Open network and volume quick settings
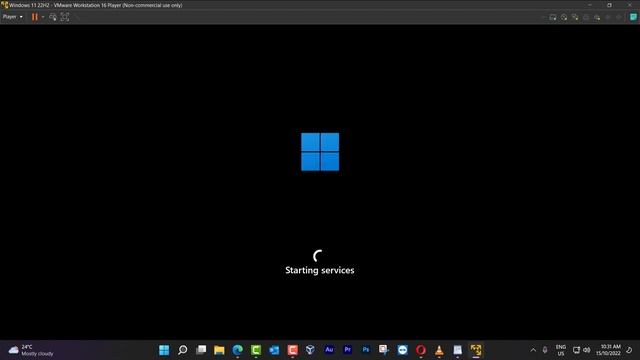This screenshot has width=640, height=360. [x=582, y=350]
